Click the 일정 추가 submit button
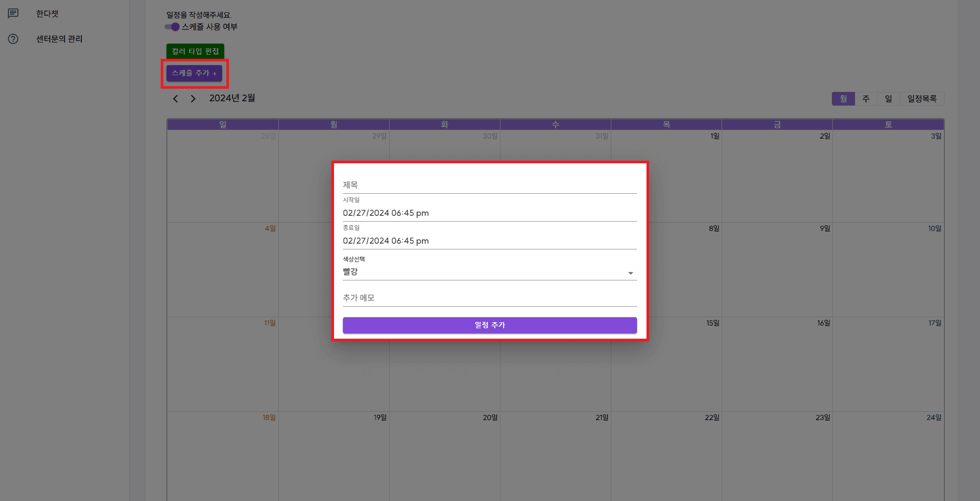Viewport: 980px width, 501px height. coord(489,325)
